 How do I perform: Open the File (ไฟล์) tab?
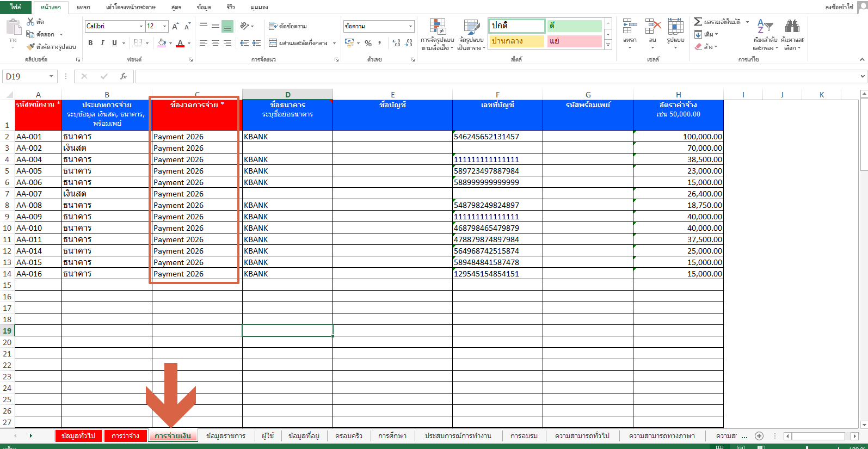click(16, 7)
